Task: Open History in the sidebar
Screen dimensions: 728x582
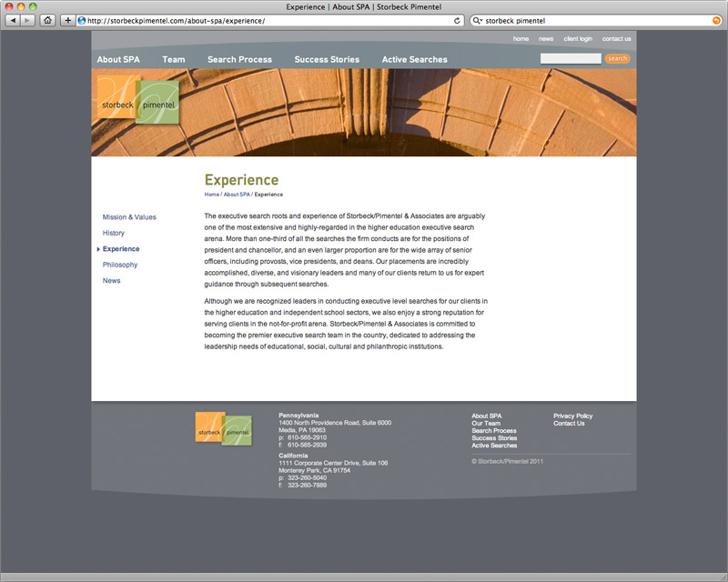Action: 113,233
